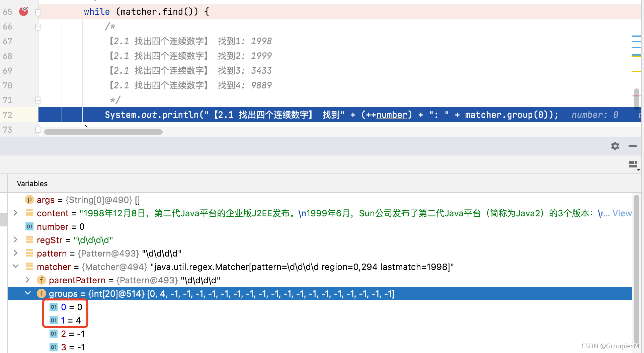Select the groups element 2 = -1
The height and width of the screenshot is (353, 644).
pyautogui.click(x=320, y=334)
